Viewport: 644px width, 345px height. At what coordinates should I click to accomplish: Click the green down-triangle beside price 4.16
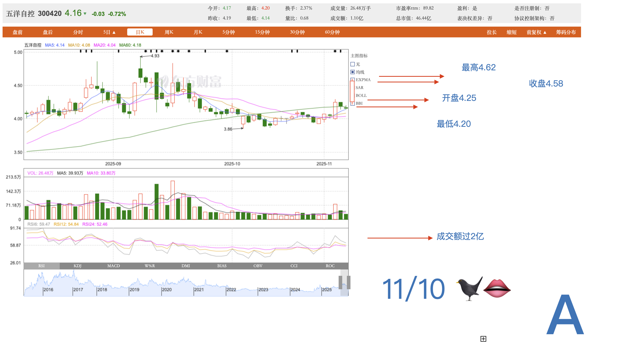85,14
